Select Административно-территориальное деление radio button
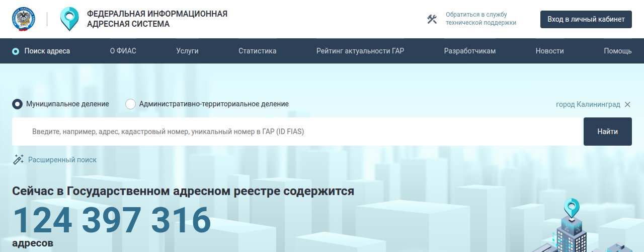 point(130,104)
